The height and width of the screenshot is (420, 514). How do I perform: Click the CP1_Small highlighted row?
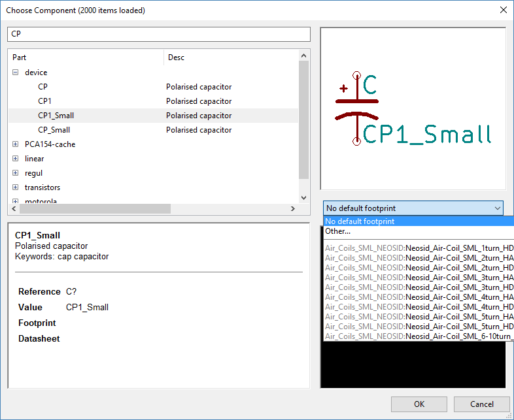(x=56, y=116)
